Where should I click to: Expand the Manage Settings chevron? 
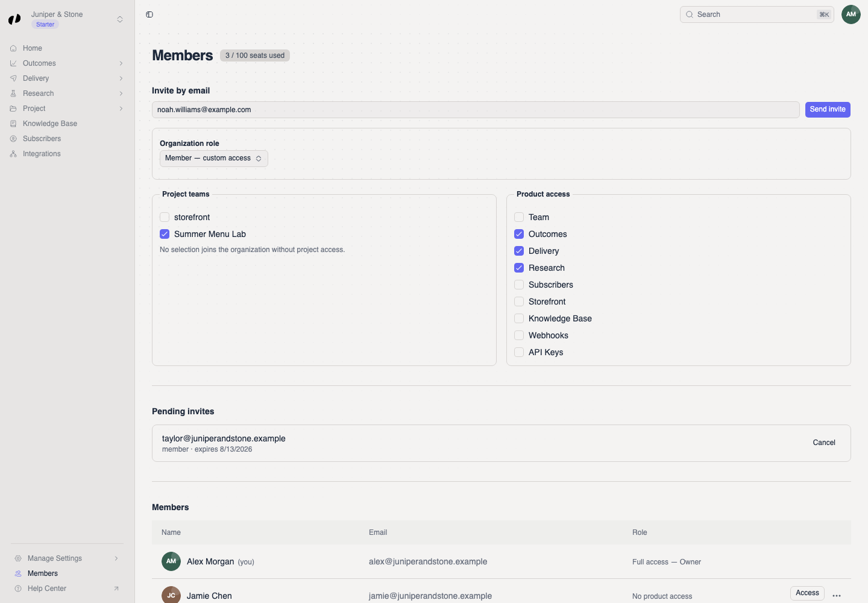116,558
